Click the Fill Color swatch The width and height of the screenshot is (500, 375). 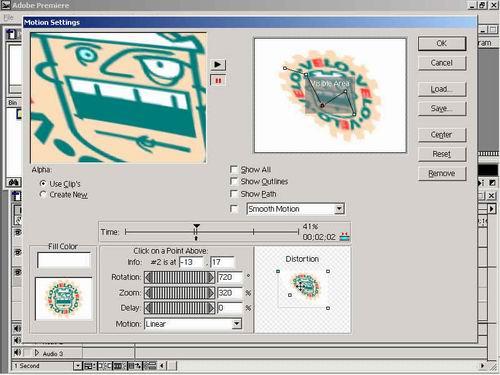click(x=64, y=260)
